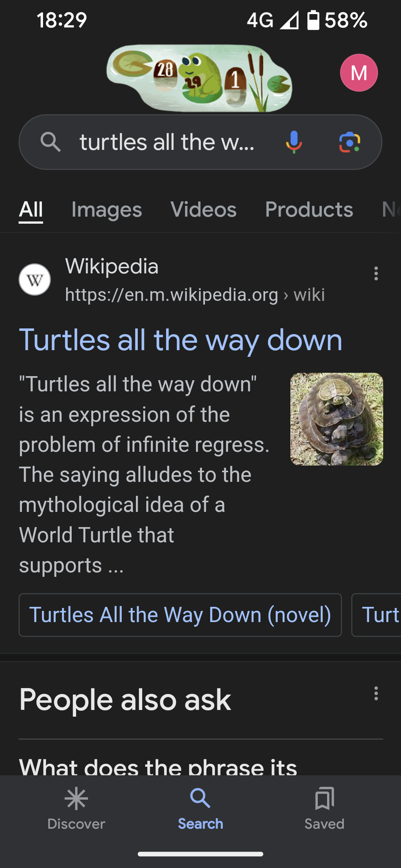Image resolution: width=401 pixels, height=868 pixels.
Task: Open Saved tab in bottom navigation
Action: pyautogui.click(x=324, y=809)
